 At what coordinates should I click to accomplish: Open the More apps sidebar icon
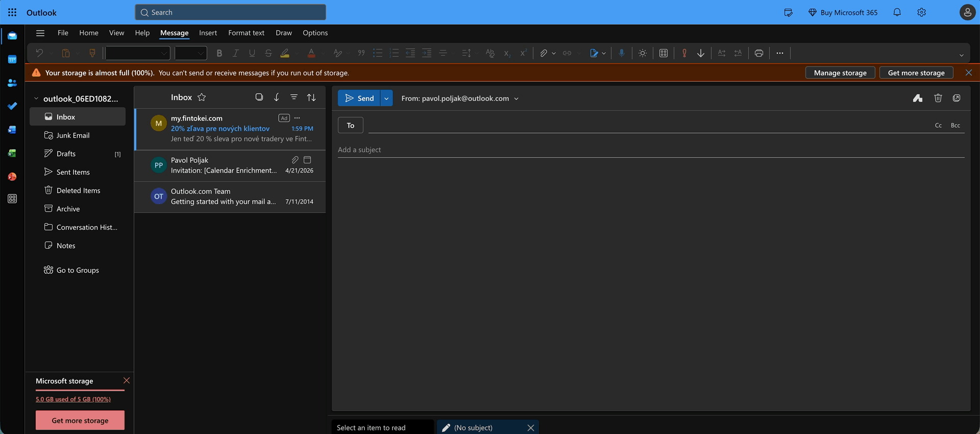[x=12, y=199]
